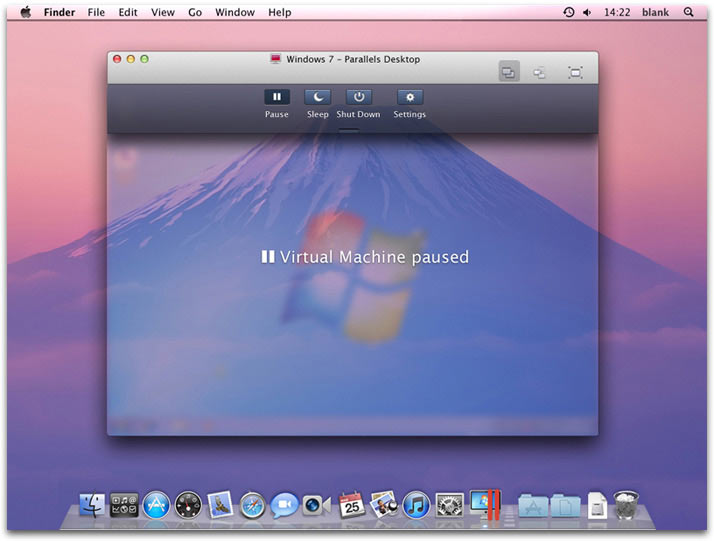714x541 pixels.
Task: Open the virtual machine Settings
Action: click(409, 98)
